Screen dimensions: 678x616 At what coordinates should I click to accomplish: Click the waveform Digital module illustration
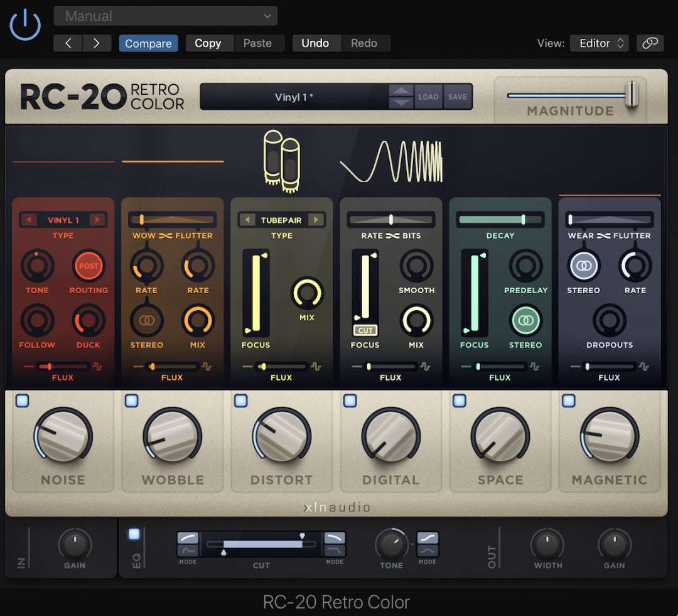pos(391,161)
